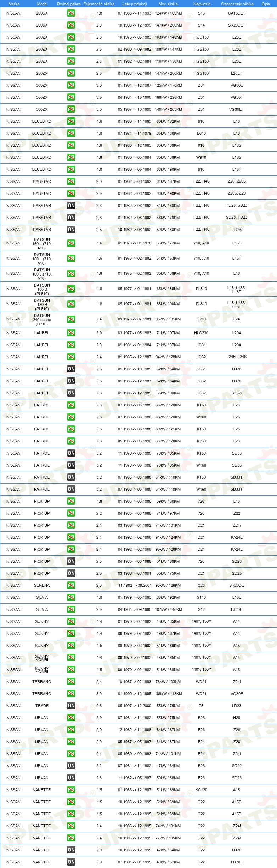Screen dimensions: 277x868
Task: Select petrol icon in Terrano VG30E row
Action: pos(71,694)
